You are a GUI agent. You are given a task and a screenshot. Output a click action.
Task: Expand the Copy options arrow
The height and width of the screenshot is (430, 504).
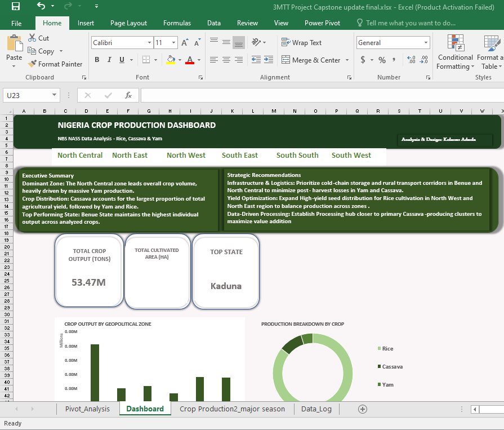pos(61,51)
